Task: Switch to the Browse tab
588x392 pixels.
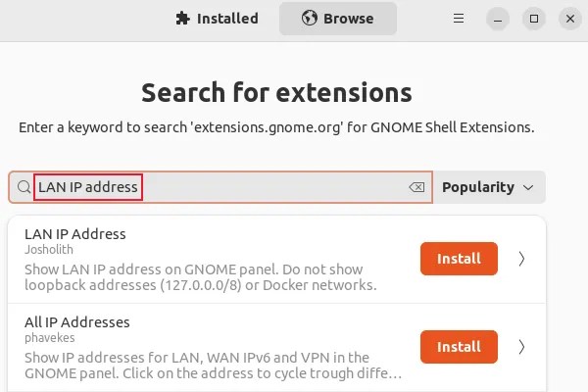Action: click(x=338, y=19)
